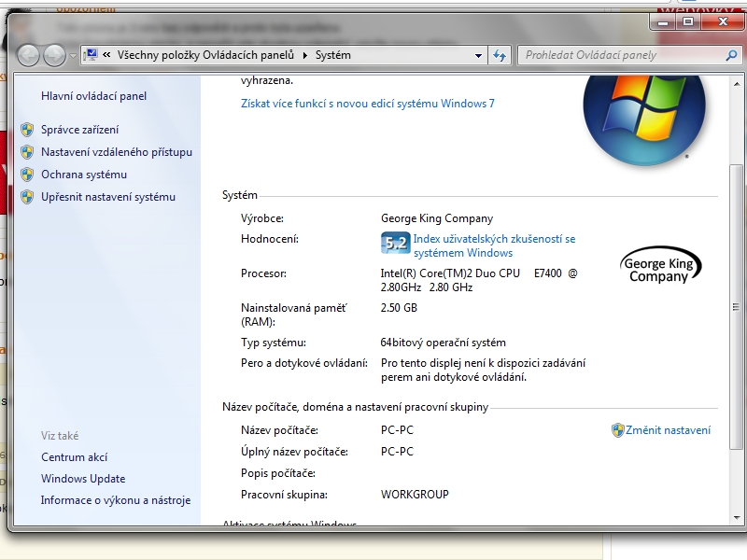Image resolution: width=747 pixels, height=560 pixels.
Task: Click the Systém breadcrumb item
Action: tap(333, 55)
